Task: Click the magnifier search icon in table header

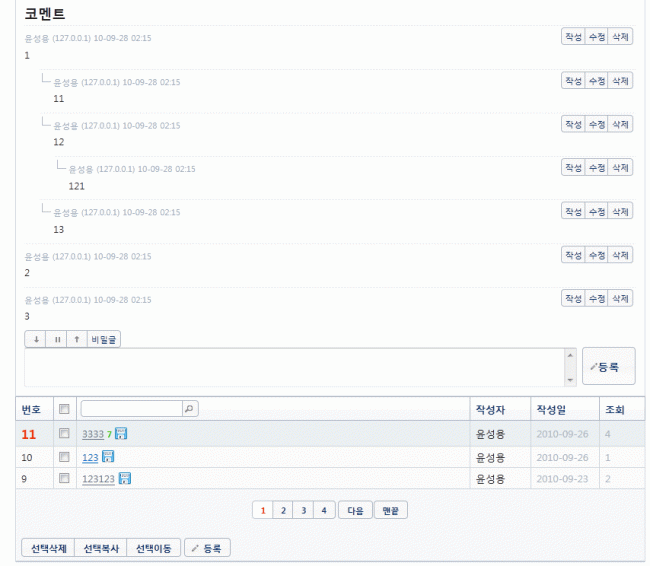Action: click(x=189, y=409)
